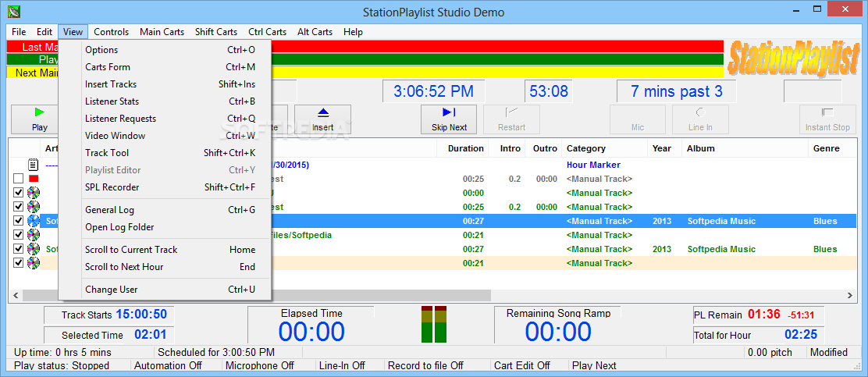
Task: Open the File menu
Action: point(19,31)
